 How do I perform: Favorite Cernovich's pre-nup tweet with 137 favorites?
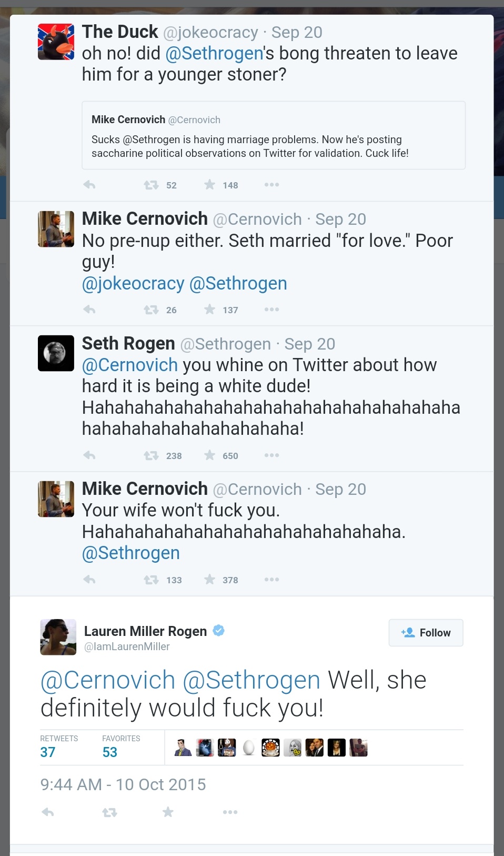tap(210, 310)
